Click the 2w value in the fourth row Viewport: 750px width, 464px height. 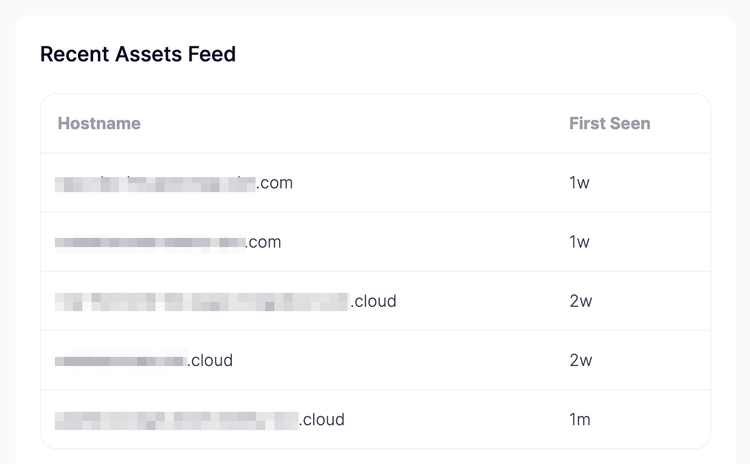580,360
